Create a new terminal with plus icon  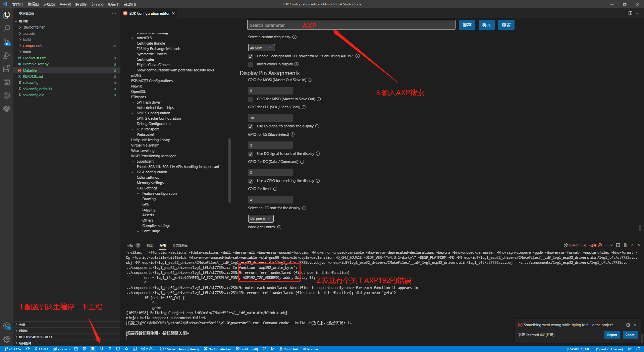click(x=607, y=245)
